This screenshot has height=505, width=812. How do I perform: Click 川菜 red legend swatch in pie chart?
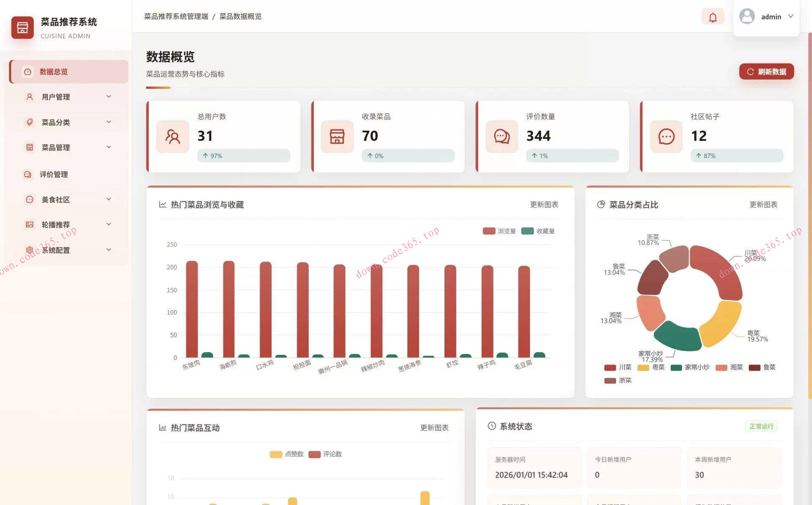(x=610, y=368)
